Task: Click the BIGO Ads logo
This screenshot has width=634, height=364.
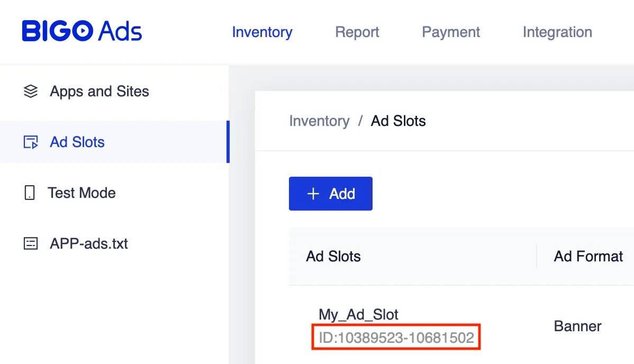Action: pyautogui.click(x=81, y=31)
